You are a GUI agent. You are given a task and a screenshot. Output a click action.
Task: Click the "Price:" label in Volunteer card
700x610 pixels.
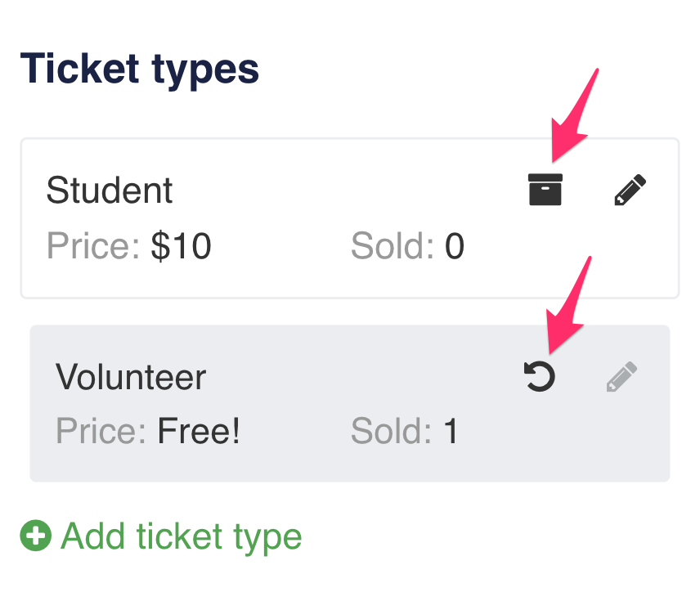pos(101,431)
